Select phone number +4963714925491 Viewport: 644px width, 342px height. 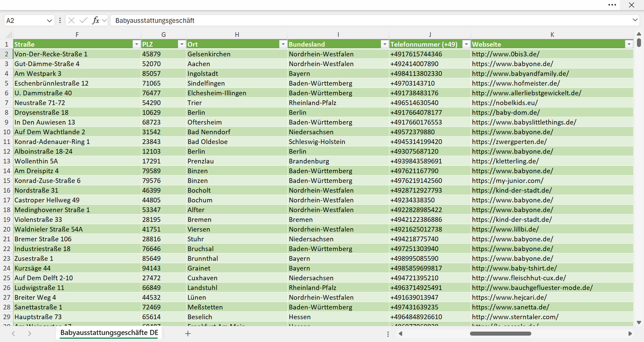pyautogui.click(x=430, y=288)
